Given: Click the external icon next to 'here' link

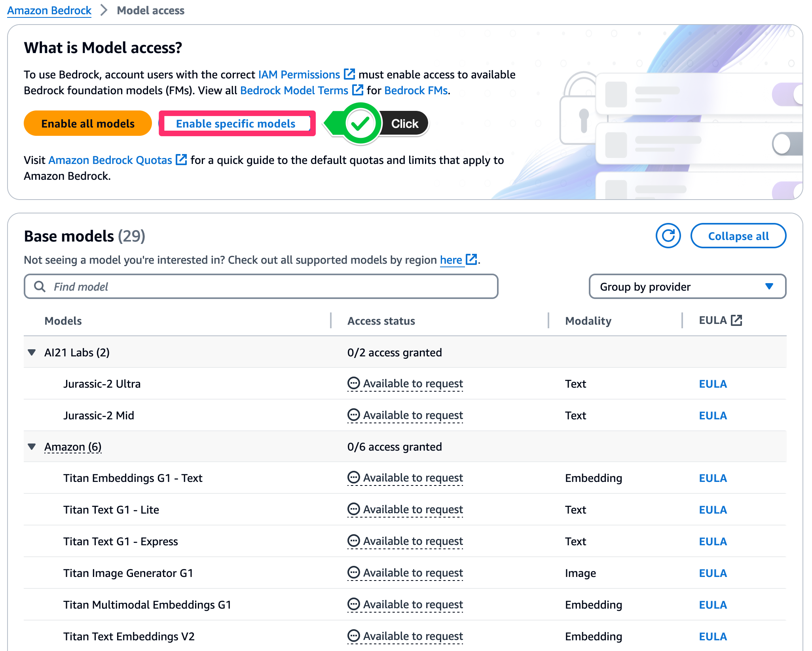Looking at the screenshot, I should (471, 259).
